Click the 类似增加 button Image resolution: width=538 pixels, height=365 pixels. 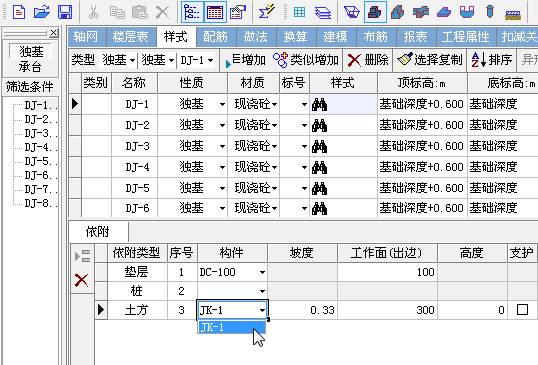(x=306, y=60)
